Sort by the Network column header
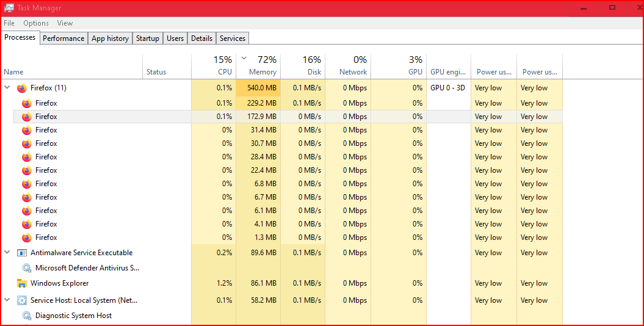This screenshot has width=644, height=326. click(x=348, y=66)
